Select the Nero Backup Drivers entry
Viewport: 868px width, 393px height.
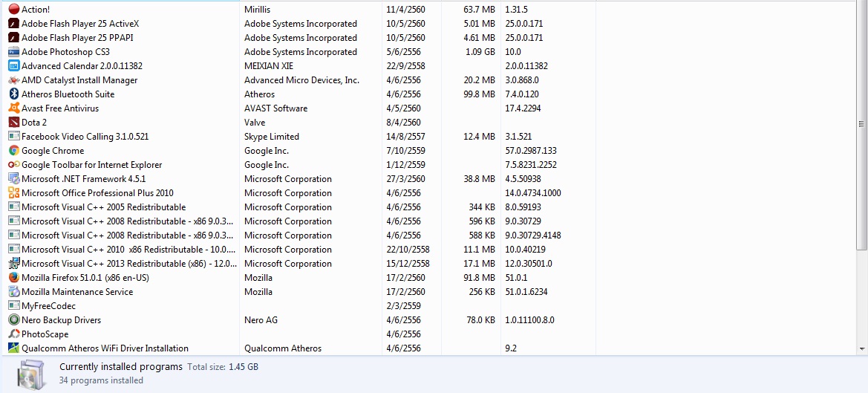click(61, 320)
